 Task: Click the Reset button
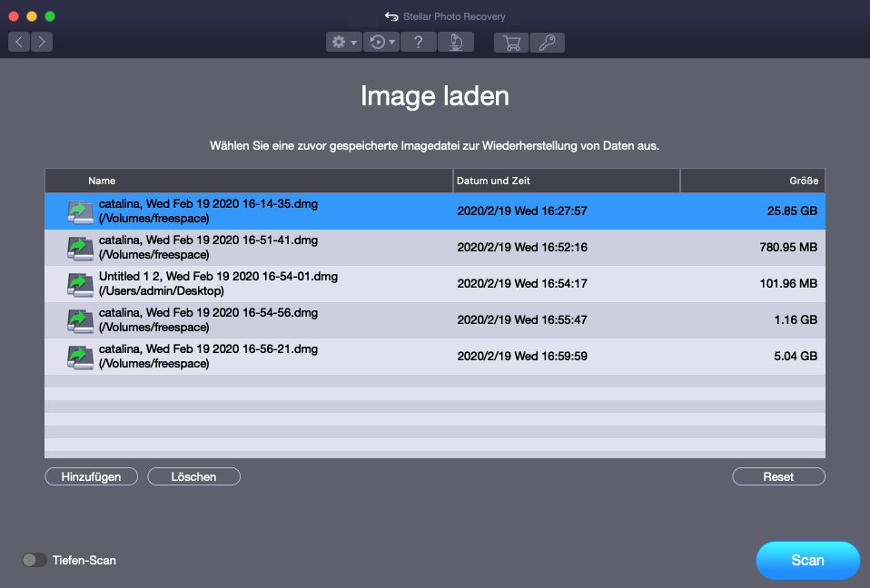pyautogui.click(x=778, y=476)
